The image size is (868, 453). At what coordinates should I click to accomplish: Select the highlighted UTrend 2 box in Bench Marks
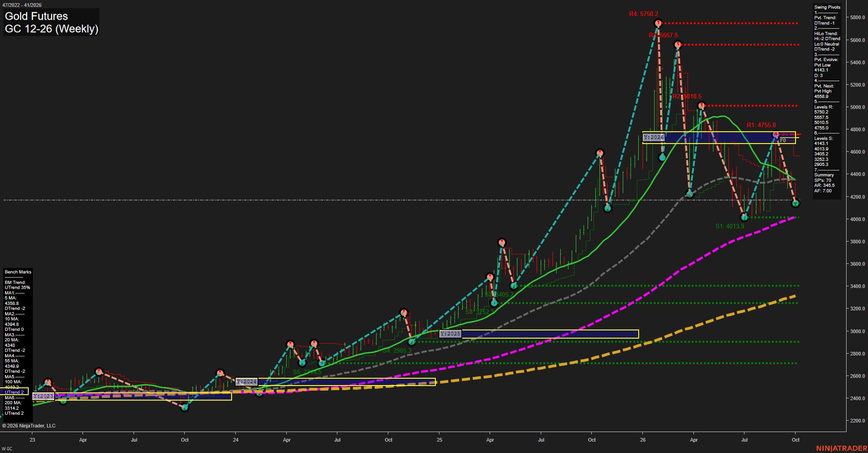coord(14,391)
